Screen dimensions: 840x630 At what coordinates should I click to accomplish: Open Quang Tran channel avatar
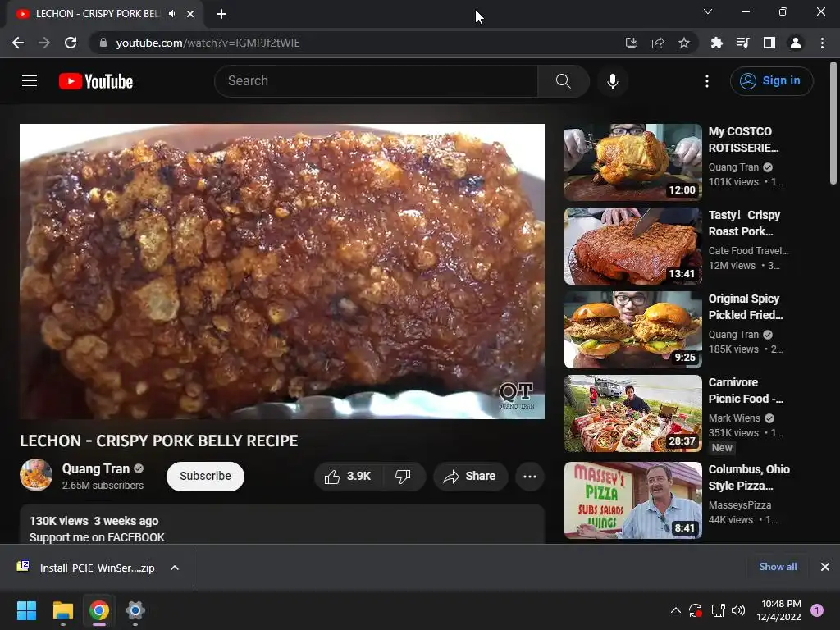36,475
